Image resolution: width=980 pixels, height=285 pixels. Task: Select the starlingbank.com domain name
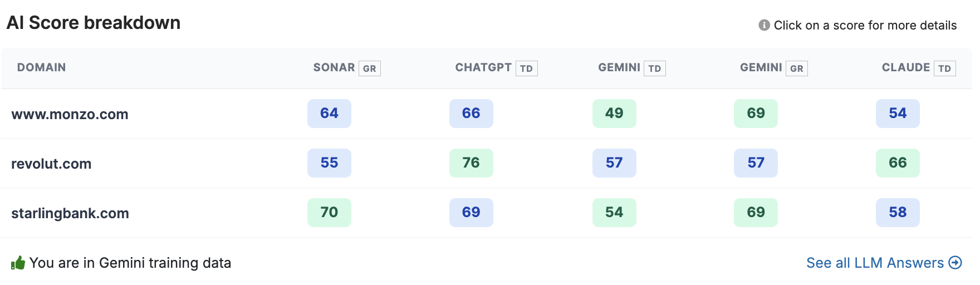(x=70, y=213)
